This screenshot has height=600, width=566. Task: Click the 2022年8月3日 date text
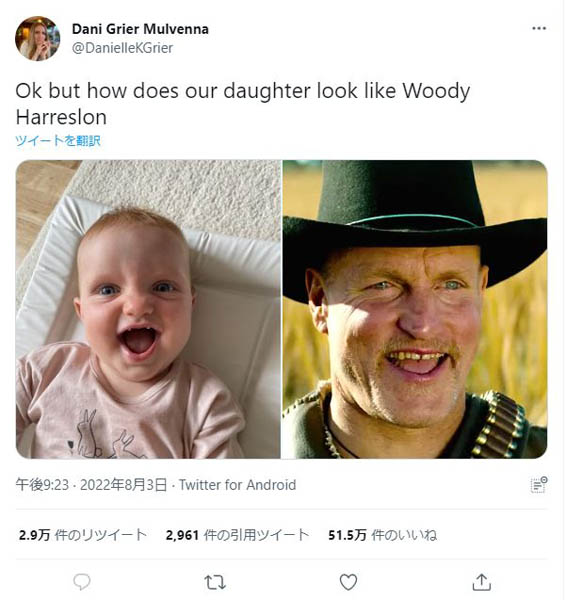click(124, 485)
